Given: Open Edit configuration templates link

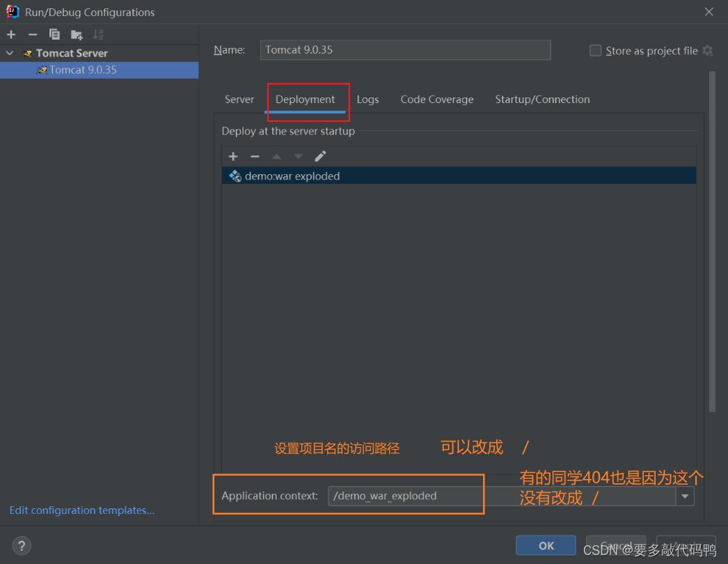Looking at the screenshot, I should point(82,510).
